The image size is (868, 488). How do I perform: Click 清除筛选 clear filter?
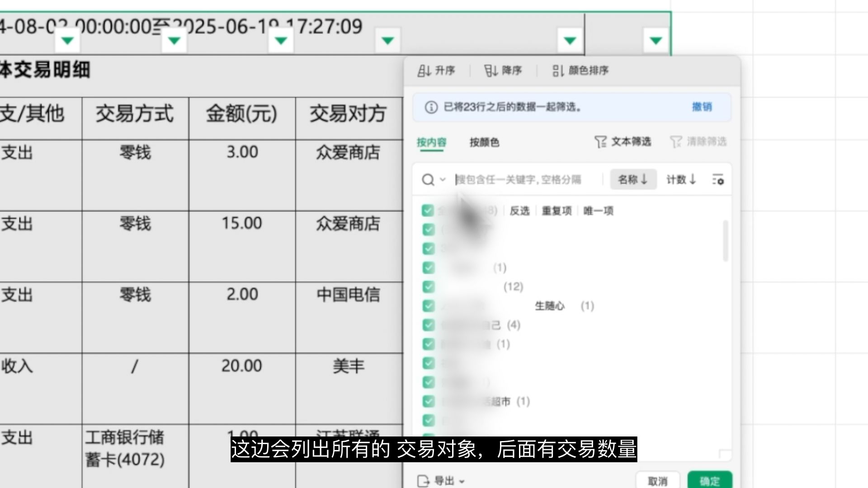(698, 142)
